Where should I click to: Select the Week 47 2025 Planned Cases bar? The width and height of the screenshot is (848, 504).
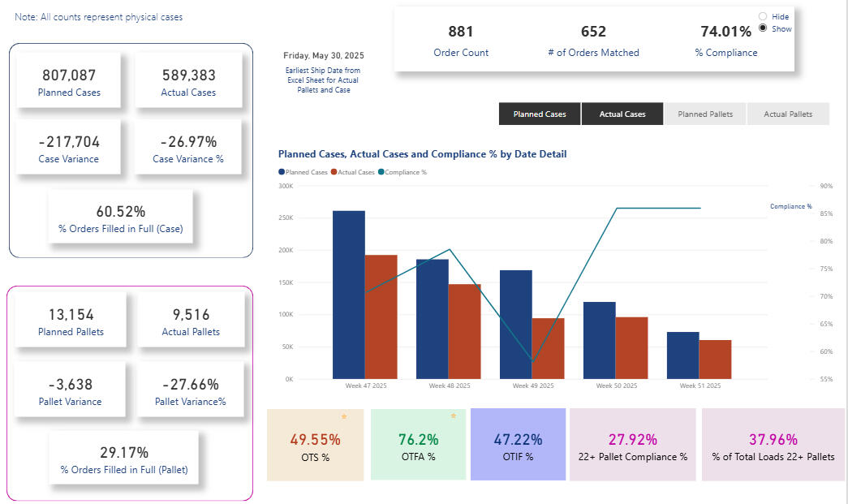coord(349,295)
